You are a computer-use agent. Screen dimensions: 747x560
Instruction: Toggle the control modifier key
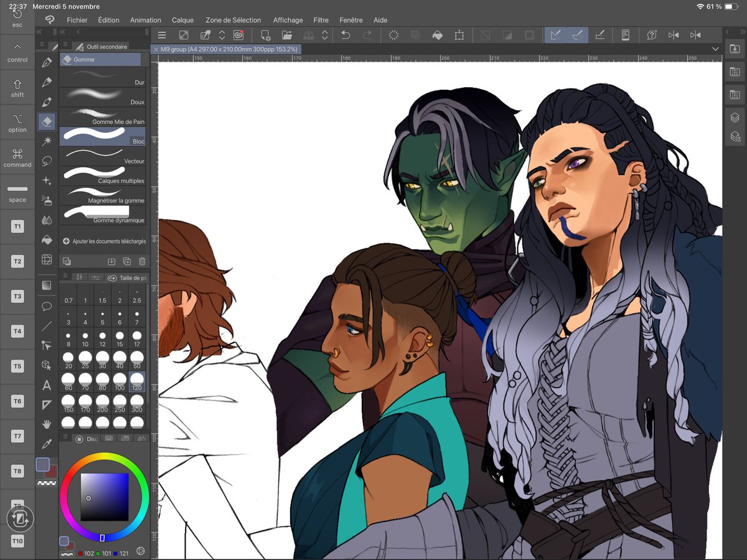coord(17,53)
